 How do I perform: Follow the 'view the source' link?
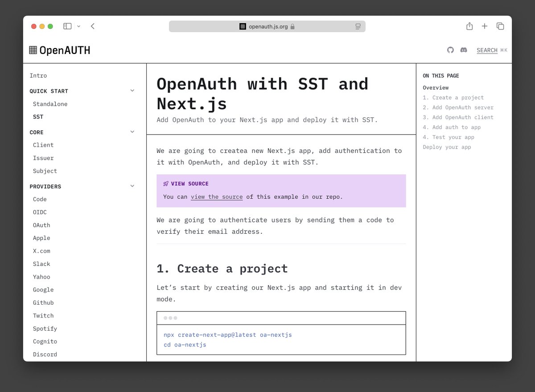[217, 197]
